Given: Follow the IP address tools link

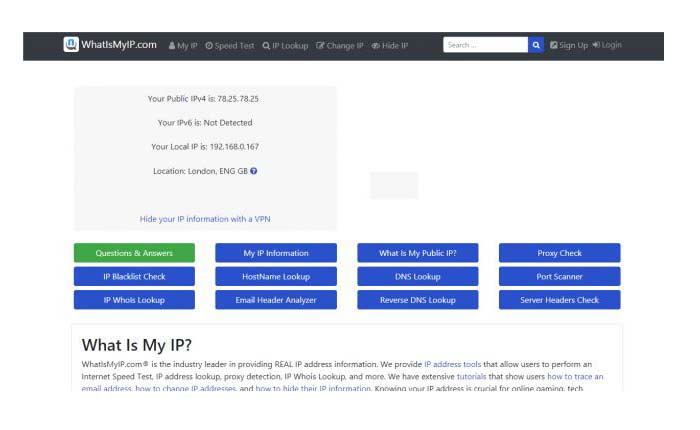Looking at the screenshot, I should 453,364.
